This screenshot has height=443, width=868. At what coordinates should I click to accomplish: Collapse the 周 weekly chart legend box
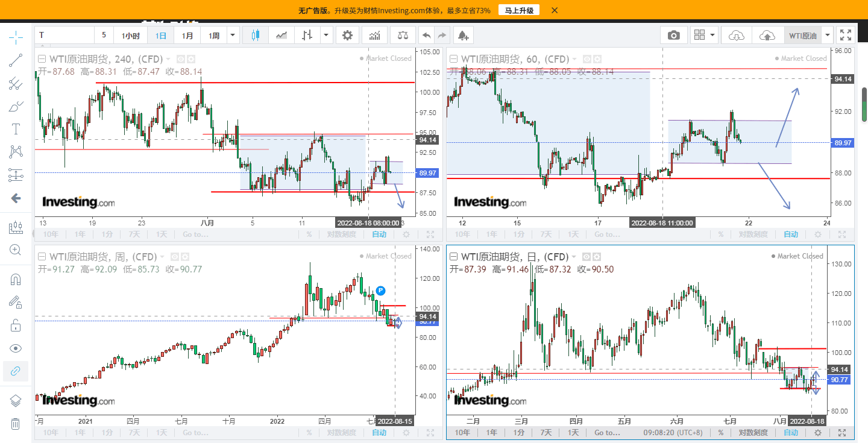click(x=42, y=257)
